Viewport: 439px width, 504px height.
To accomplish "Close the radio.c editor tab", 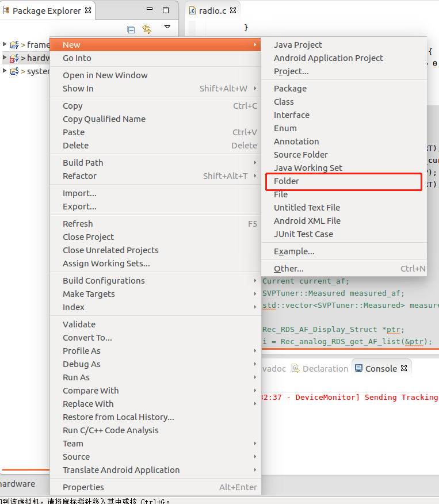I will point(234,10).
